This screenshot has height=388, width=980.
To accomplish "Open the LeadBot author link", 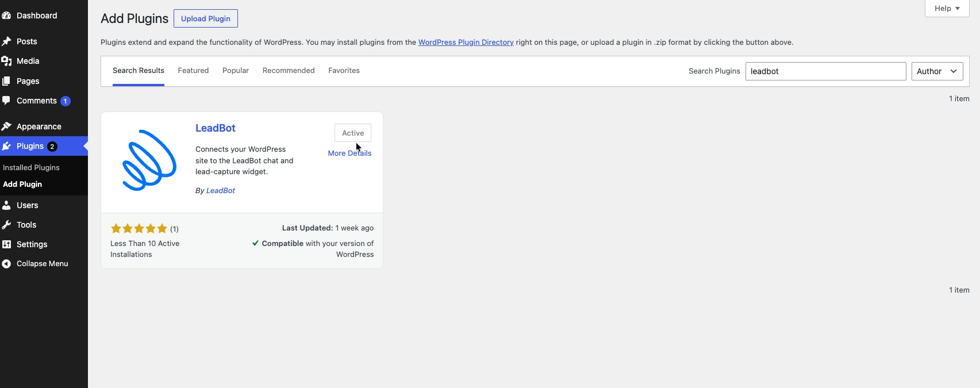I will click(221, 191).
